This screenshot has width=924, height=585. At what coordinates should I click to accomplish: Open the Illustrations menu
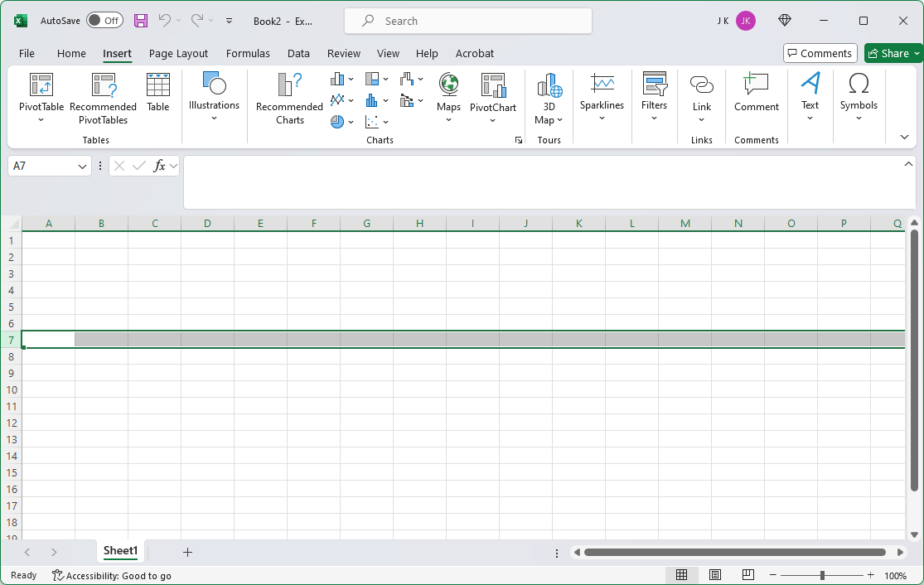(x=214, y=97)
